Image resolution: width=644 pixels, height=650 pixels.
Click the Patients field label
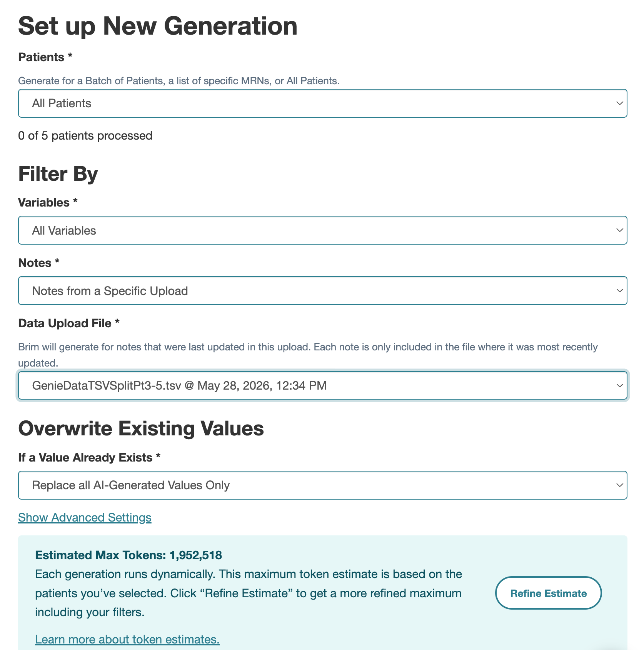click(x=45, y=57)
